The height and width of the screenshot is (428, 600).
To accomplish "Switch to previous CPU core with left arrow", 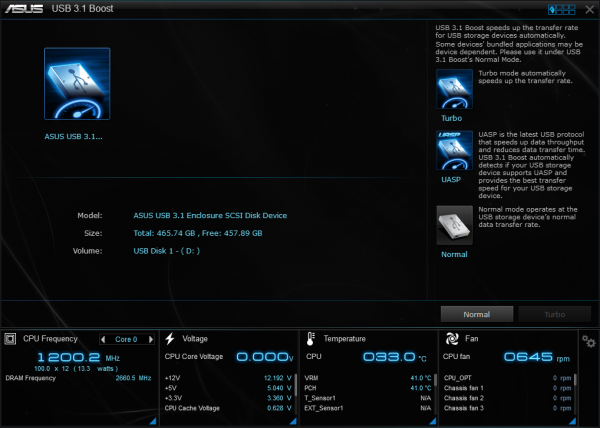I will (x=103, y=339).
